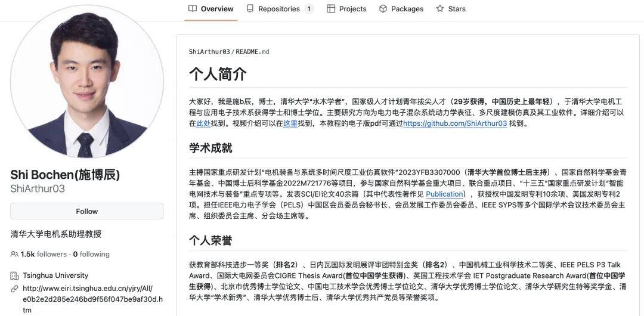
Task: Click the bold text '清华大学首位博士后主持'
Action: click(x=507, y=172)
